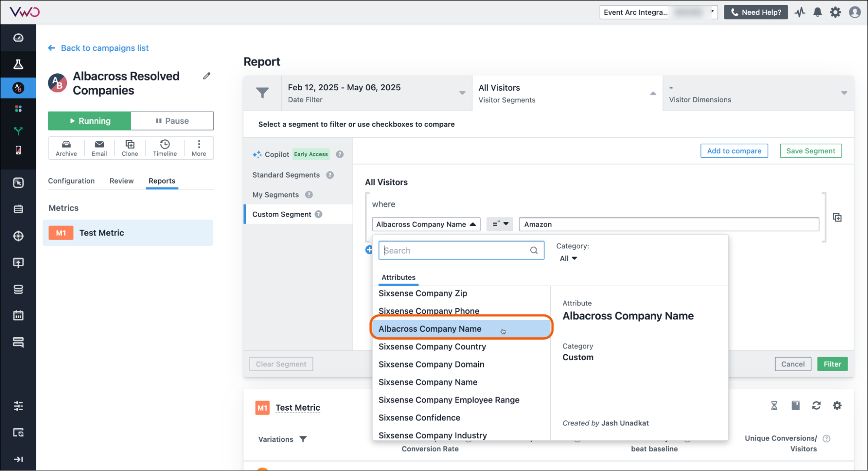Choose Albacross Company Name attribute
This screenshot has height=471, width=868.
point(461,329)
